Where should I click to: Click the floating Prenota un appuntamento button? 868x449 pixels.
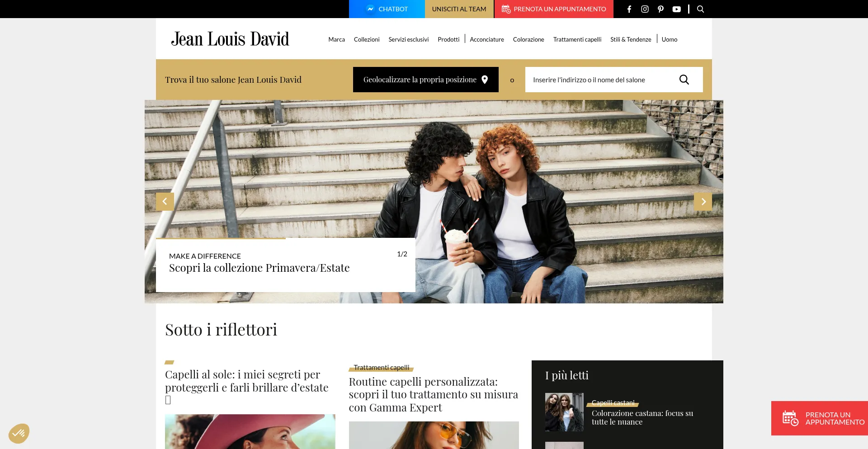820,418
